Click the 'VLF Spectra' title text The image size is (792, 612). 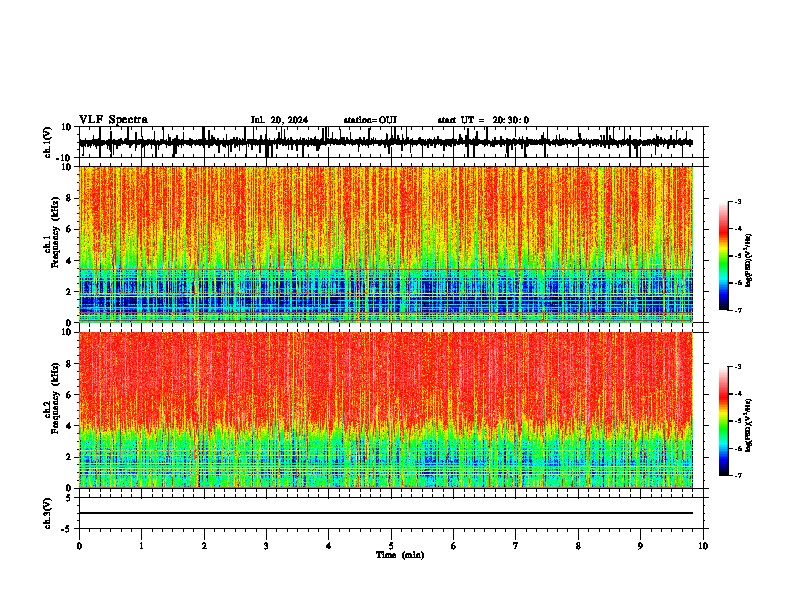point(113,120)
